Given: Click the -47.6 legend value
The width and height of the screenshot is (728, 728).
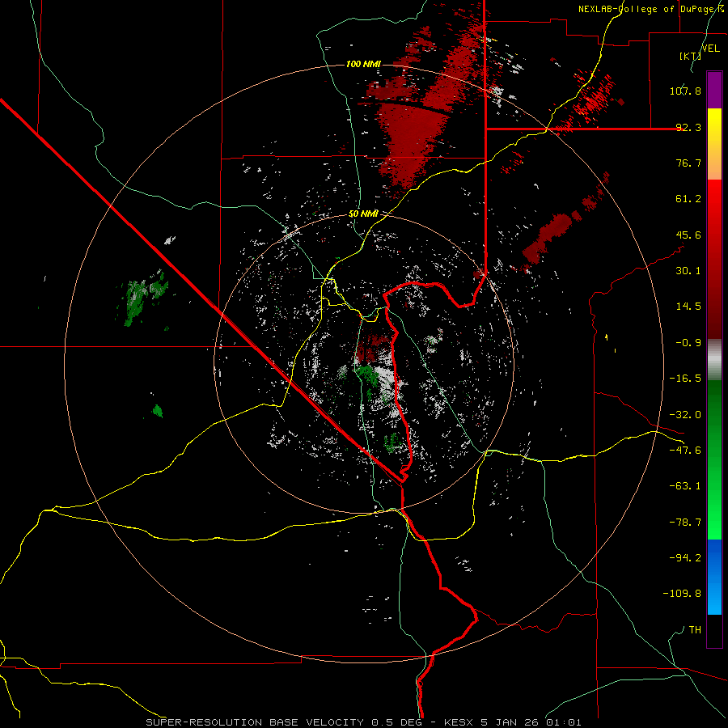Looking at the screenshot, I should [685, 451].
